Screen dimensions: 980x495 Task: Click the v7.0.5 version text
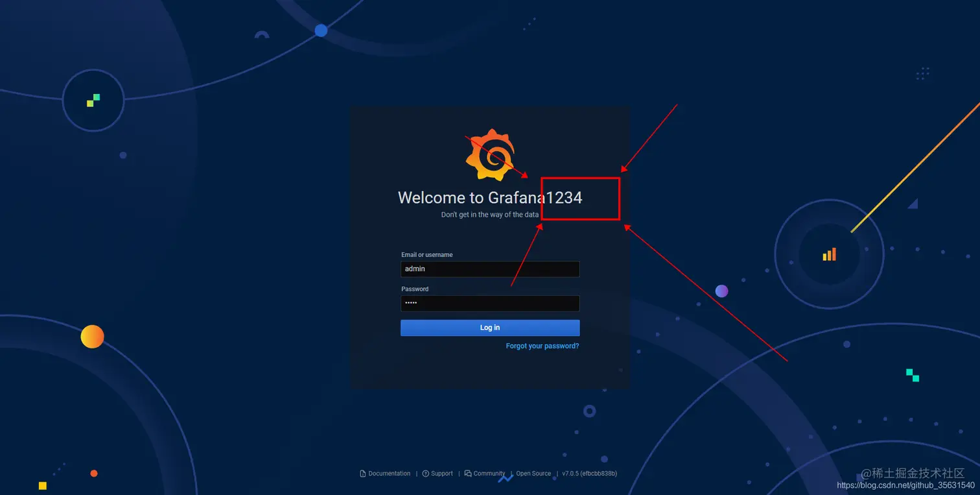tap(589, 474)
